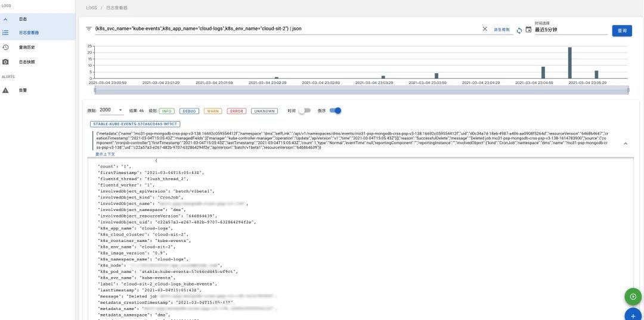Click the "label" line in the JSON
Image resolution: width=644 pixels, height=320 pixels.
tap(156, 284)
